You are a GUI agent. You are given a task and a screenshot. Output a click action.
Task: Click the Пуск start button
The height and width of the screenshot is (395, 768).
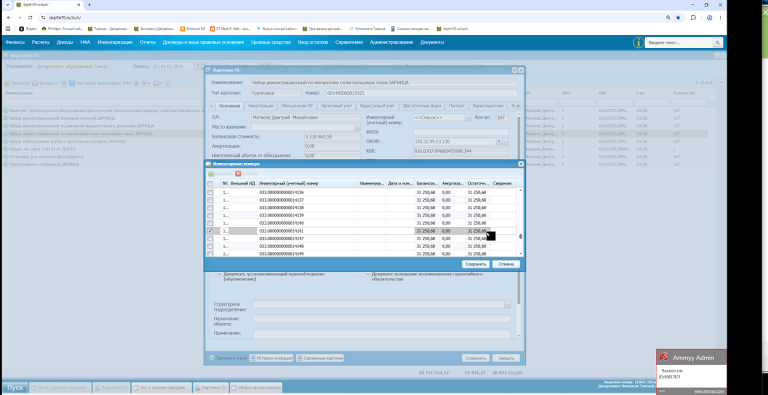coord(15,388)
